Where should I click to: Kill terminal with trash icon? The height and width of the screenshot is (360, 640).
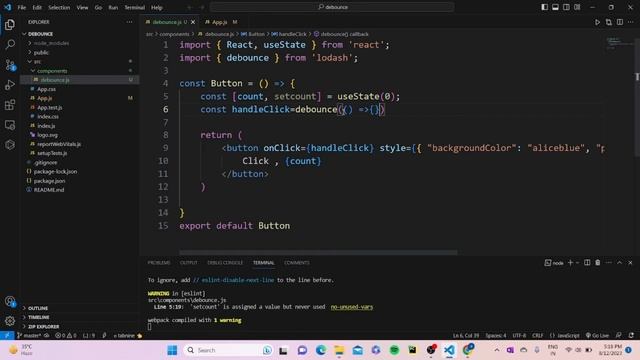click(x=598, y=263)
